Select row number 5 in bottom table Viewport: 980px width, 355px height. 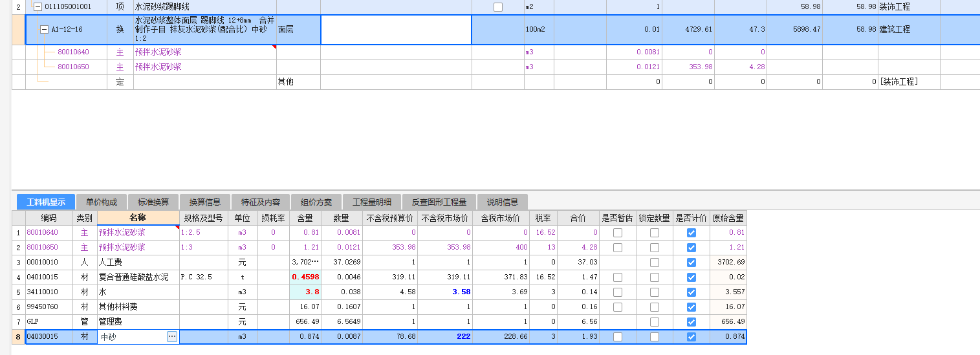click(x=18, y=292)
